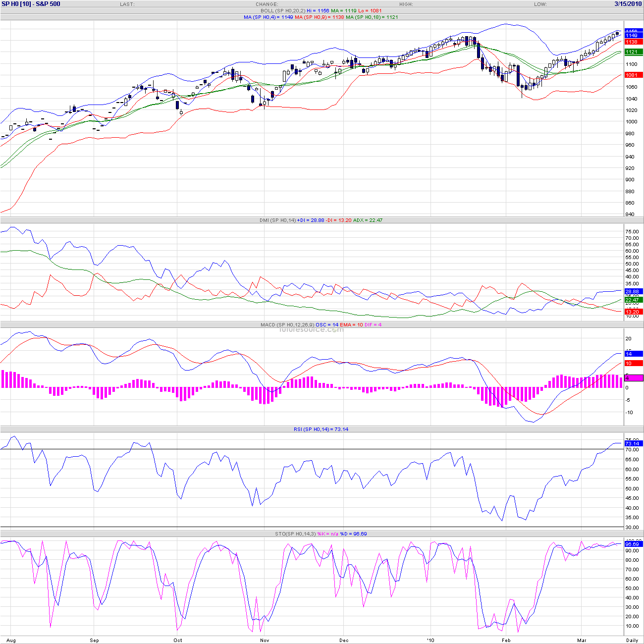Jump to the Nov marker on time axis
The image size is (644, 644).
(x=265, y=640)
